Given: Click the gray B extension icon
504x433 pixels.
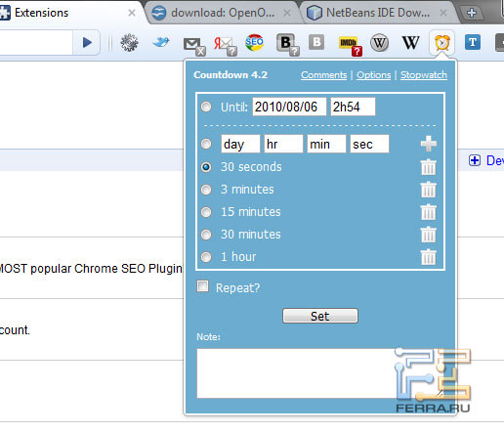Looking at the screenshot, I should point(316,42).
